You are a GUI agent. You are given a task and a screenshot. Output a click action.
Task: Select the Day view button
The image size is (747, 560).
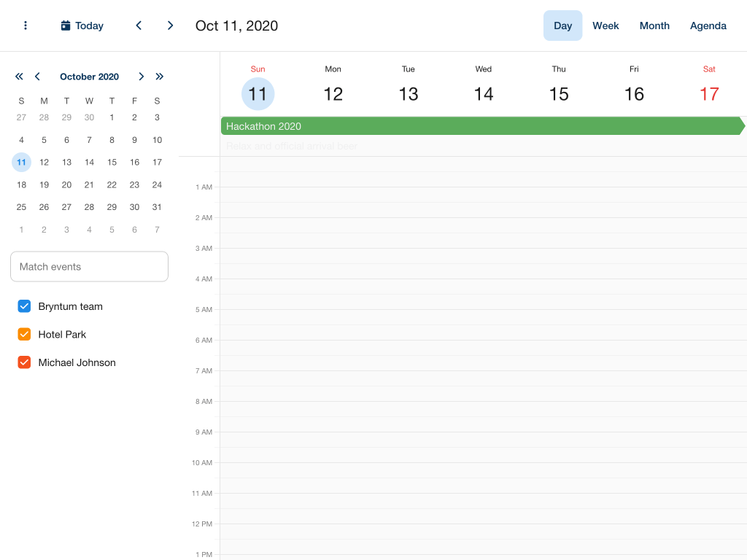click(x=562, y=26)
